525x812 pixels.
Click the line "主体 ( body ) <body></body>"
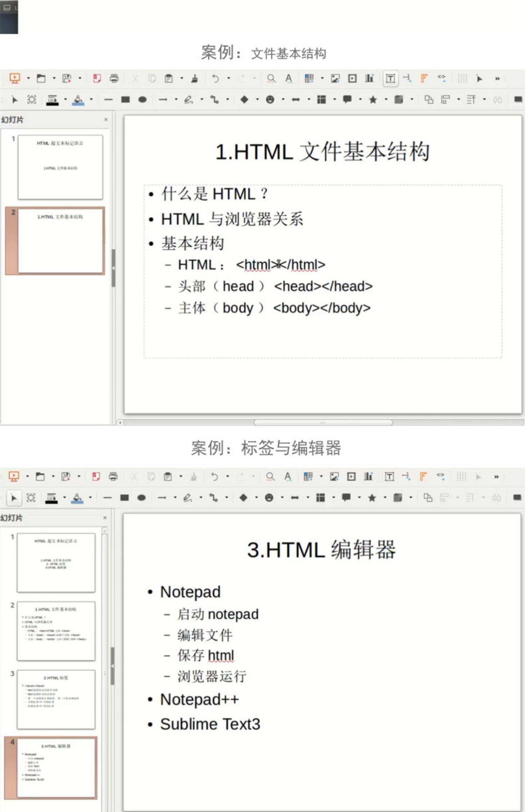[274, 308]
